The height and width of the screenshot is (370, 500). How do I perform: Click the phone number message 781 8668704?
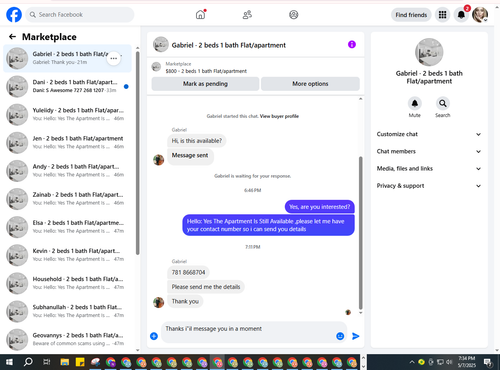[x=188, y=272]
